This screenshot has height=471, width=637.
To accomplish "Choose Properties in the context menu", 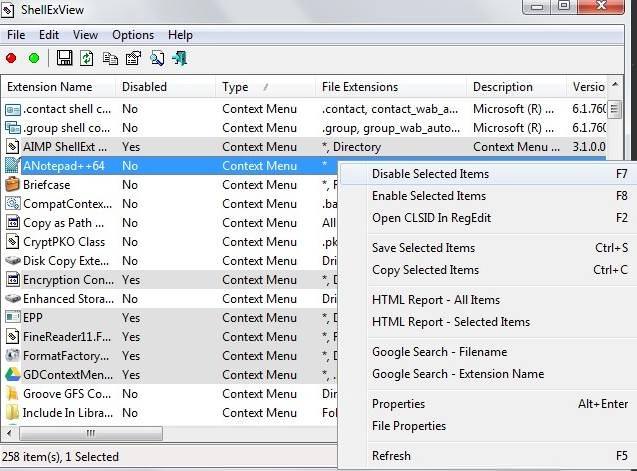I will click(x=487, y=404).
